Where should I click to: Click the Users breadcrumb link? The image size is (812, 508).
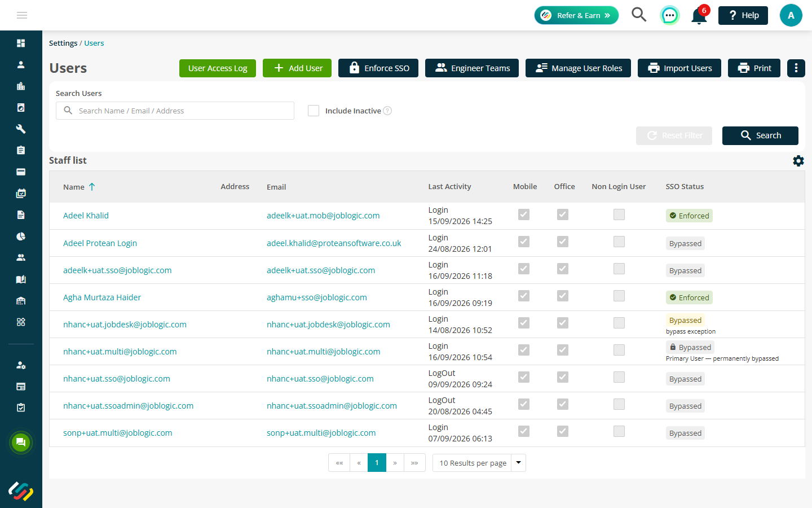pyautogui.click(x=94, y=43)
